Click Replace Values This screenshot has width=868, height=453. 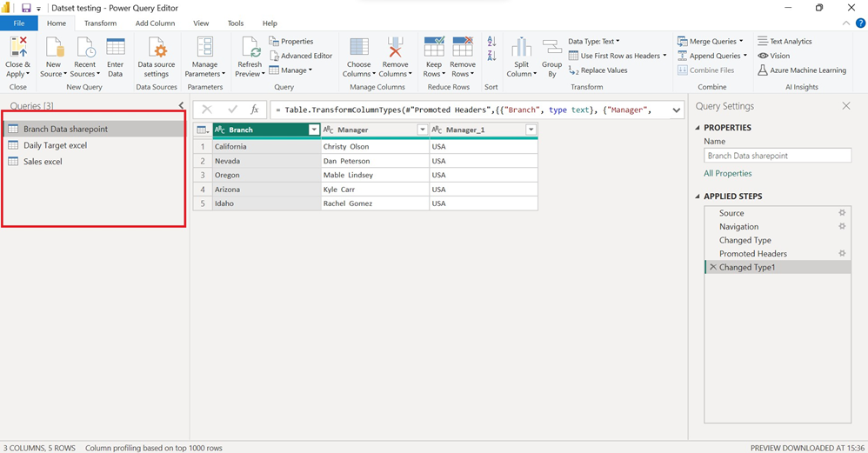click(x=598, y=70)
